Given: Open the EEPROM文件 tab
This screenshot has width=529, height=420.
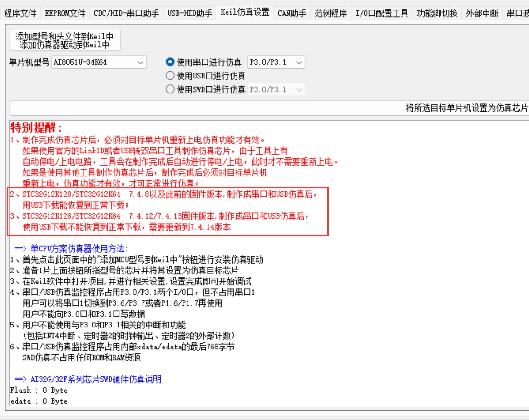Looking at the screenshot, I should coord(65,13).
